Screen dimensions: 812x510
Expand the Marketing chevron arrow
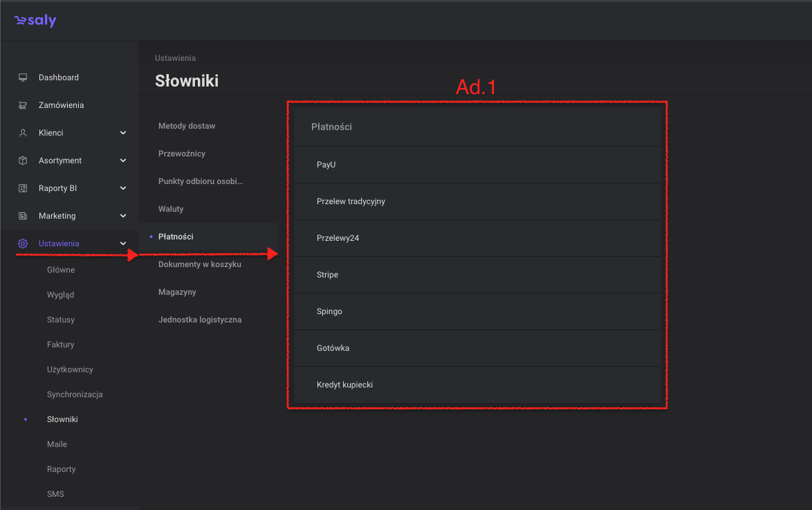(123, 216)
